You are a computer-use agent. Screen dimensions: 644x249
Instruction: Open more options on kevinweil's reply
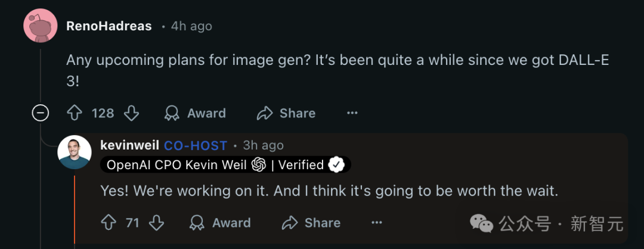pyautogui.click(x=377, y=223)
